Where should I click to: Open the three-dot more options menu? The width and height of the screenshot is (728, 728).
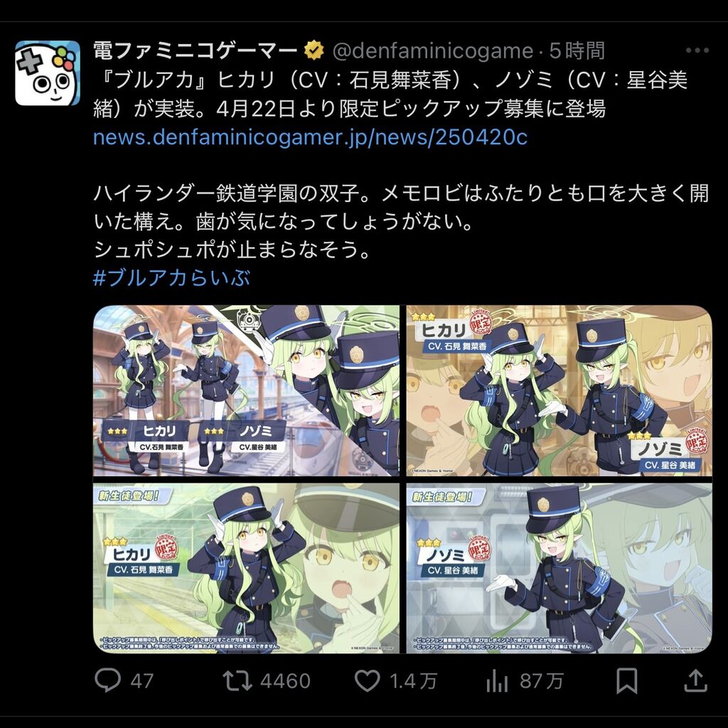point(697,50)
